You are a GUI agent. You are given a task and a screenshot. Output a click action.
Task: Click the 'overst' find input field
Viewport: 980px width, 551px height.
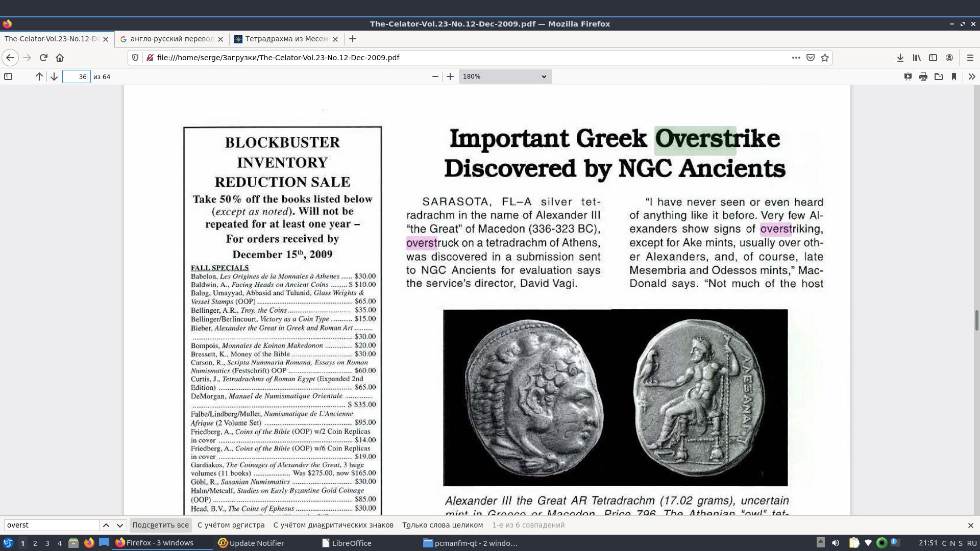point(51,525)
